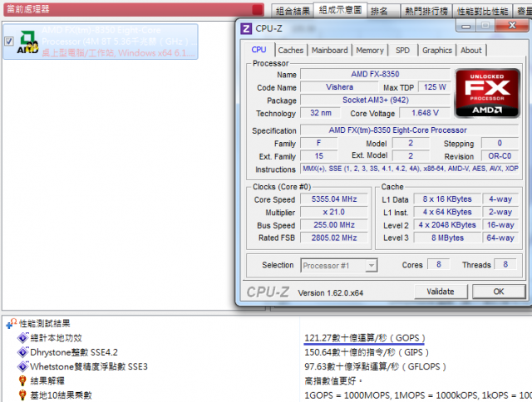Click the CPU-Z purple Z title icon
The width and height of the screenshot is (532, 402).
(x=246, y=28)
